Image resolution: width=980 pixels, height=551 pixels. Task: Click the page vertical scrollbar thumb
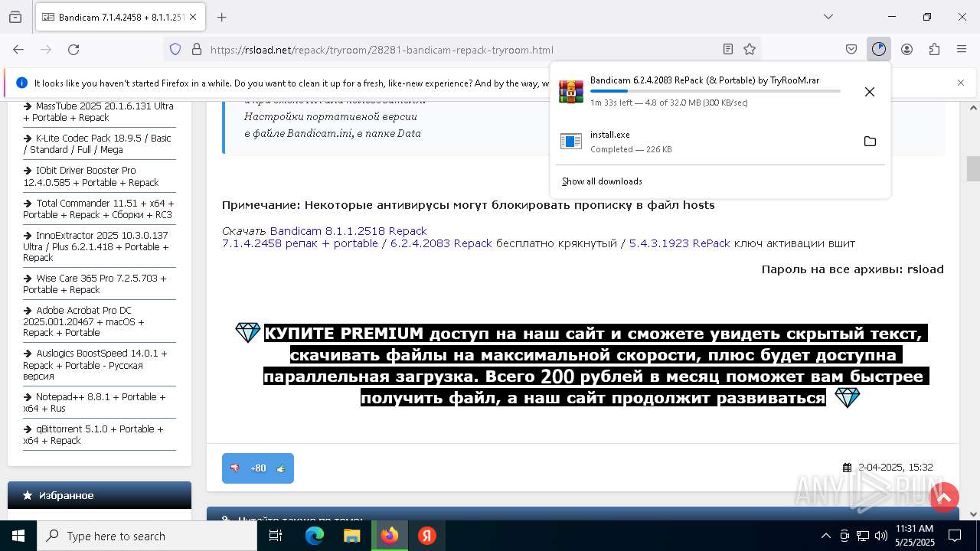pyautogui.click(x=973, y=168)
